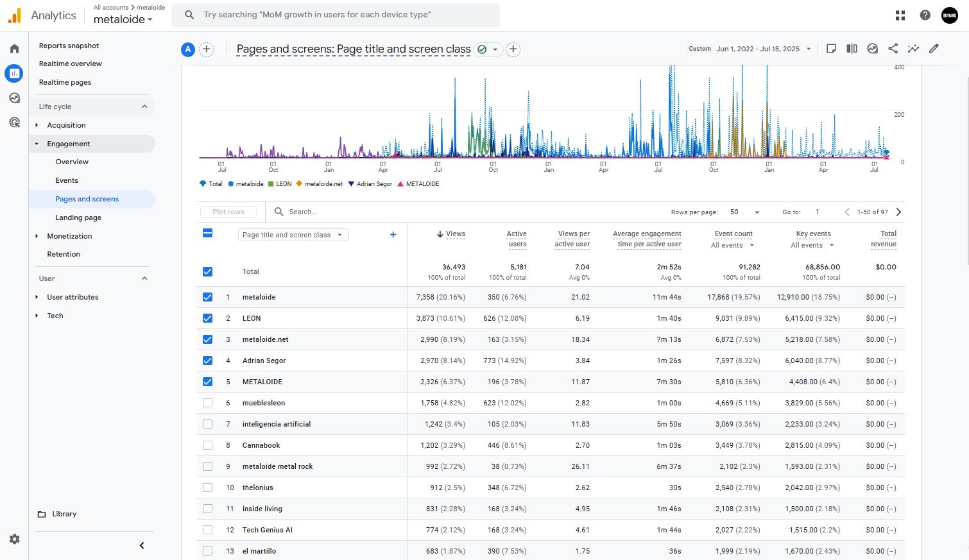Image resolution: width=969 pixels, height=560 pixels.
Task: Go to next page of table rows
Action: [898, 212]
